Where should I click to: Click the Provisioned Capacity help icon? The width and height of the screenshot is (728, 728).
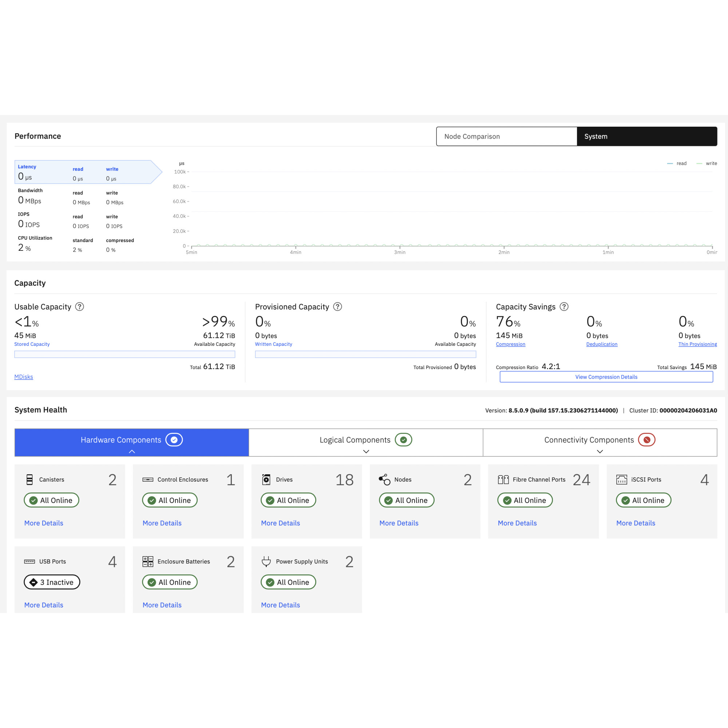point(338,307)
